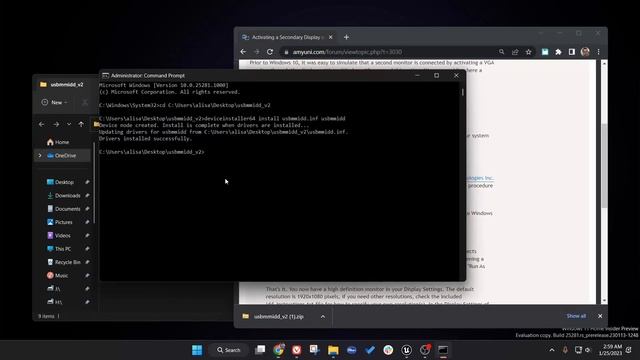Go back in Chrome
Image resolution: width=640 pixels, height=360 pixels.
coord(243,52)
